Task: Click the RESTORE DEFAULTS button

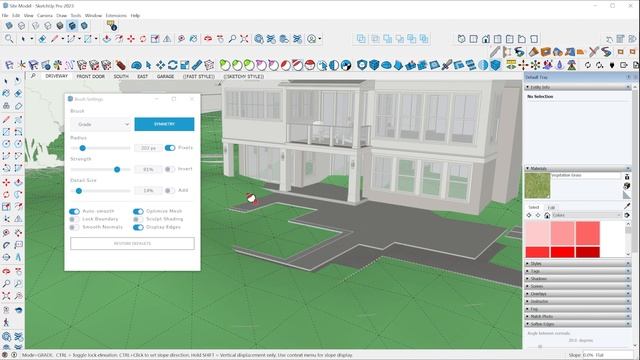Action: pyautogui.click(x=132, y=244)
